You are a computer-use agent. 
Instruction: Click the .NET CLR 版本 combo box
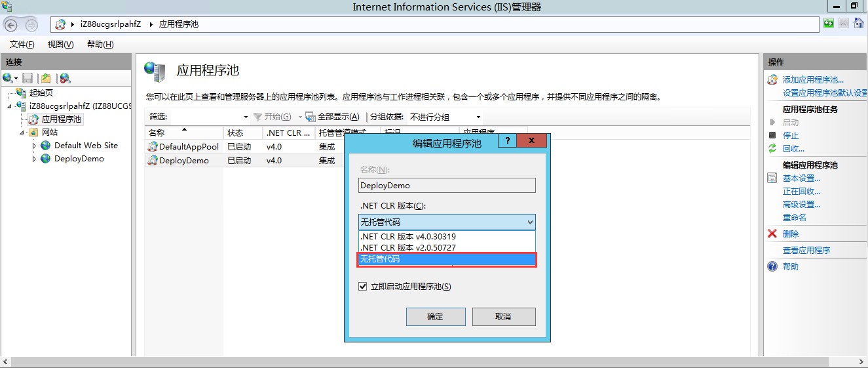point(447,222)
